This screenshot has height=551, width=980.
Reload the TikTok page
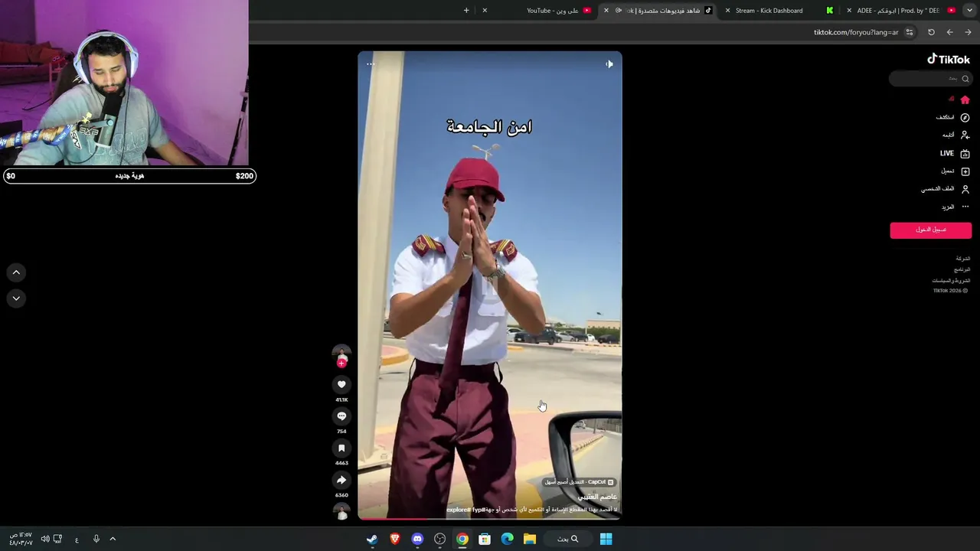pos(931,32)
